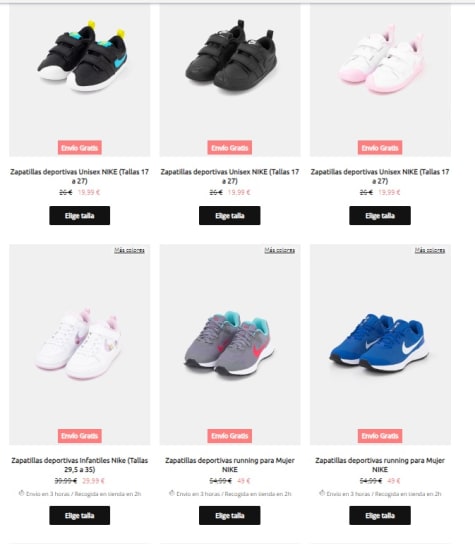Choose size for the all-black Nike velcro shoes
The image size is (475, 544).
pyautogui.click(x=230, y=215)
